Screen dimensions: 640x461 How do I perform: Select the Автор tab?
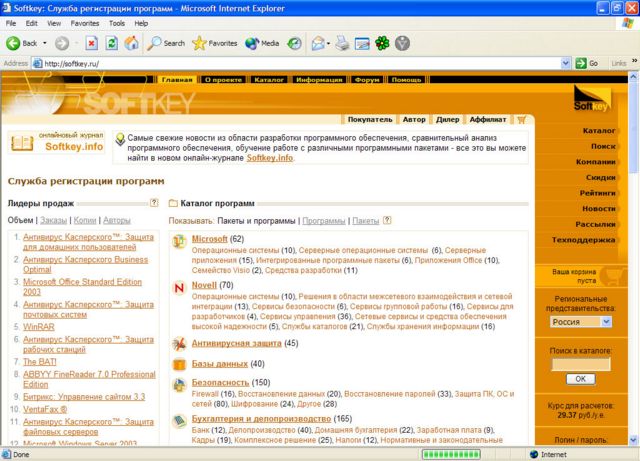[414, 119]
